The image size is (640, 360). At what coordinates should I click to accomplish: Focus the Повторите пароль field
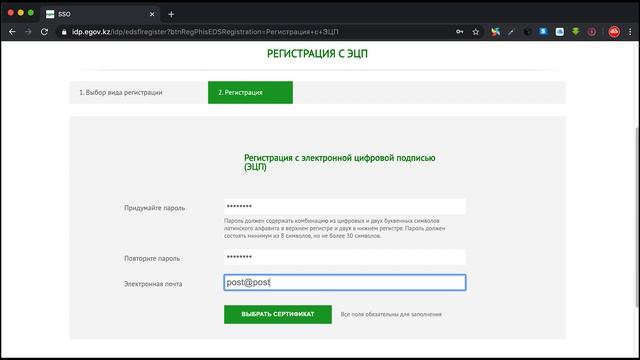(x=344, y=257)
